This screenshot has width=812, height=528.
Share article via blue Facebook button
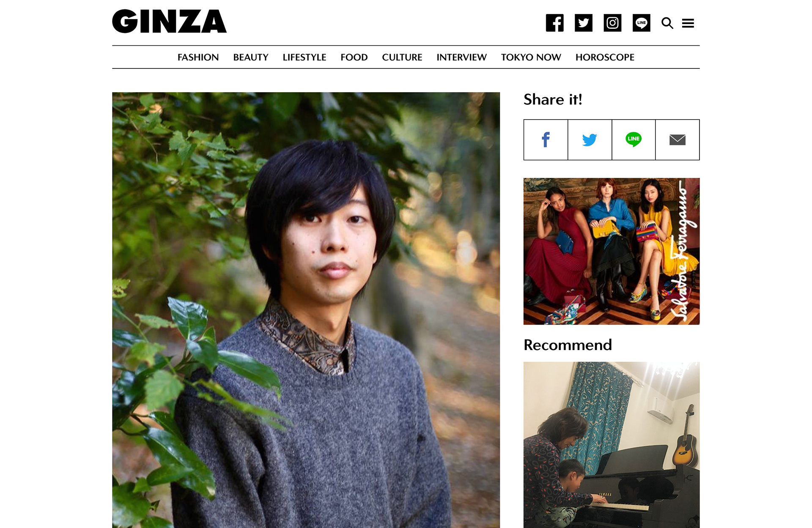pyautogui.click(x=546, y=140)
